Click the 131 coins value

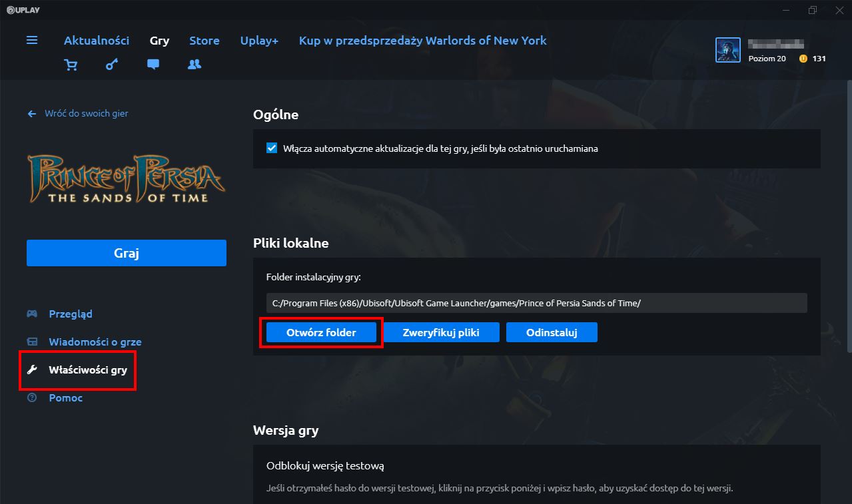click(819, 59)
